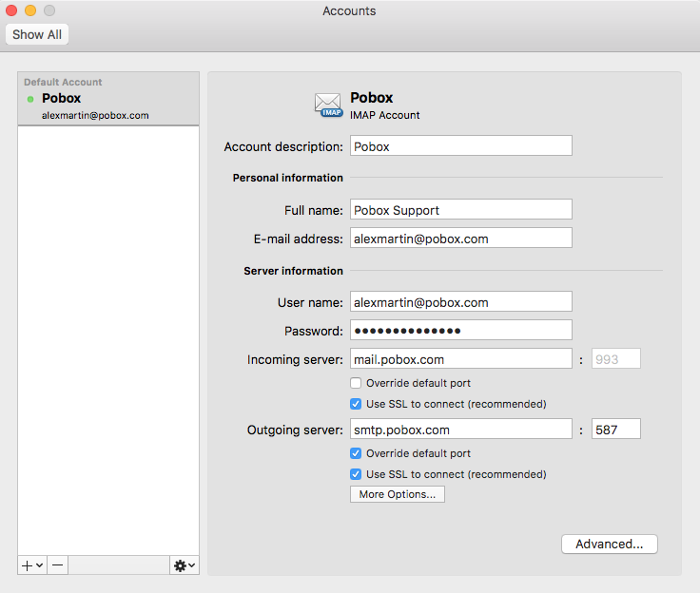Click the Show All button
This screenshot has width=700, height=593.
click(x=37, y=34)
